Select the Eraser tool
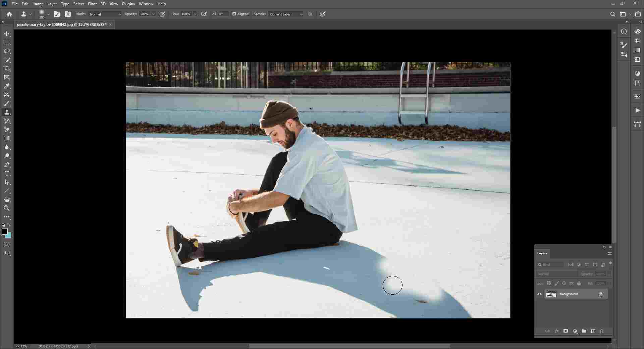 pyautogui.click(x=7, y=130)
